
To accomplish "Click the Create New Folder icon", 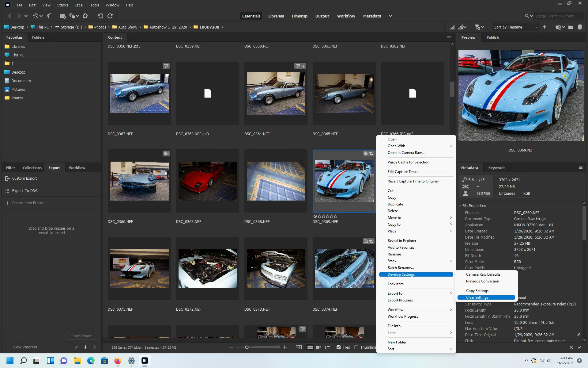I will coord(571,27).
